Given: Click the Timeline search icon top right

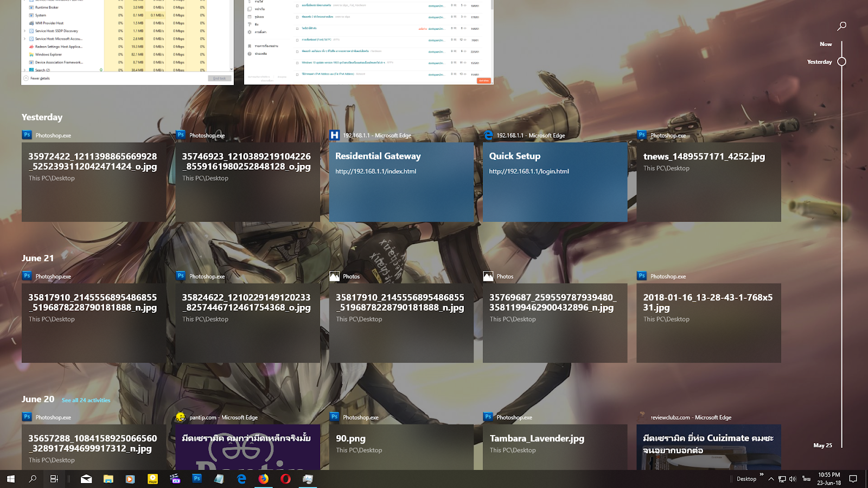Looking at the screenshot, I should [841, 25].
